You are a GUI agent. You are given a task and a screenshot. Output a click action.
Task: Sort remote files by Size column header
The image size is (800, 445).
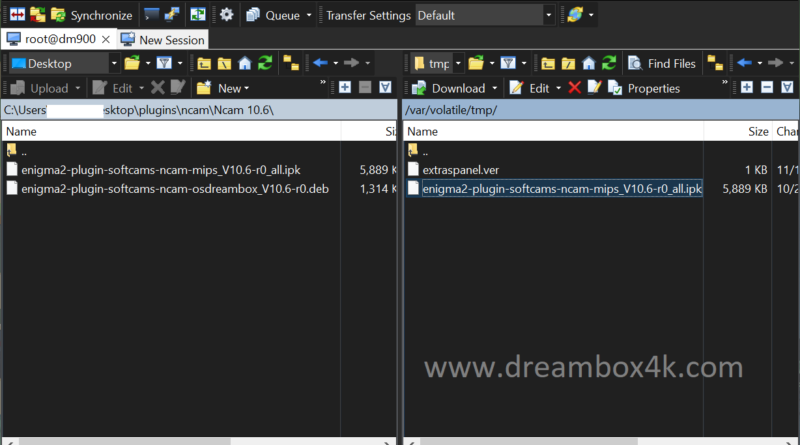tap(738, 132)
